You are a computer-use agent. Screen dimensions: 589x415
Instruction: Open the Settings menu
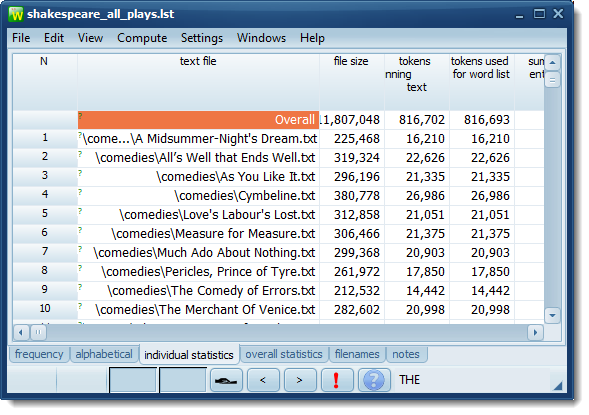click(x=202, y=38)
